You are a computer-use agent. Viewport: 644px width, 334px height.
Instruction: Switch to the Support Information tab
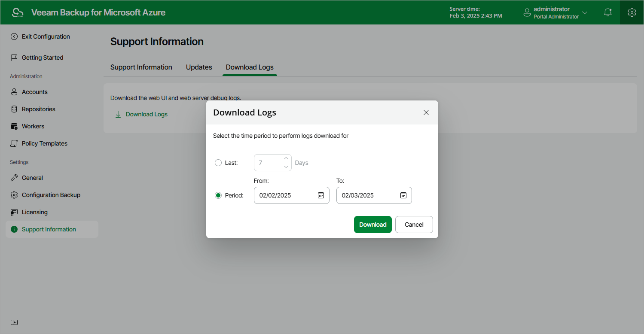pyautogui.click(x=141, y=67)
